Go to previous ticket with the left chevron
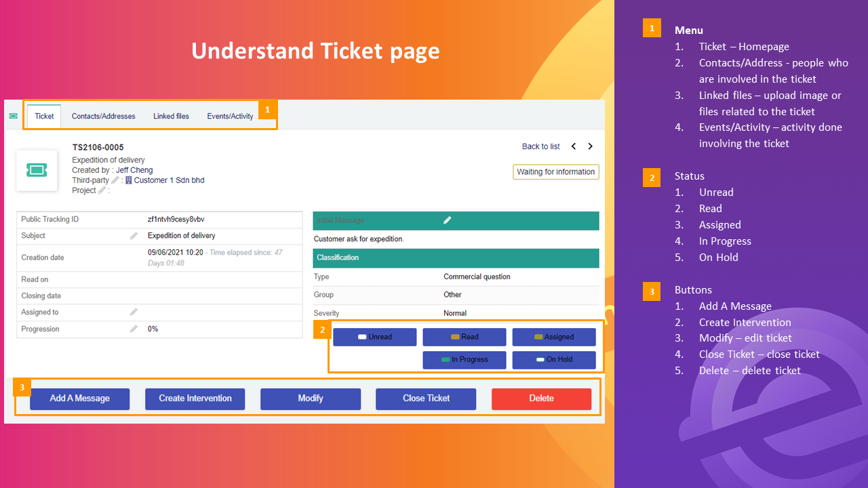 pos(573,146)
